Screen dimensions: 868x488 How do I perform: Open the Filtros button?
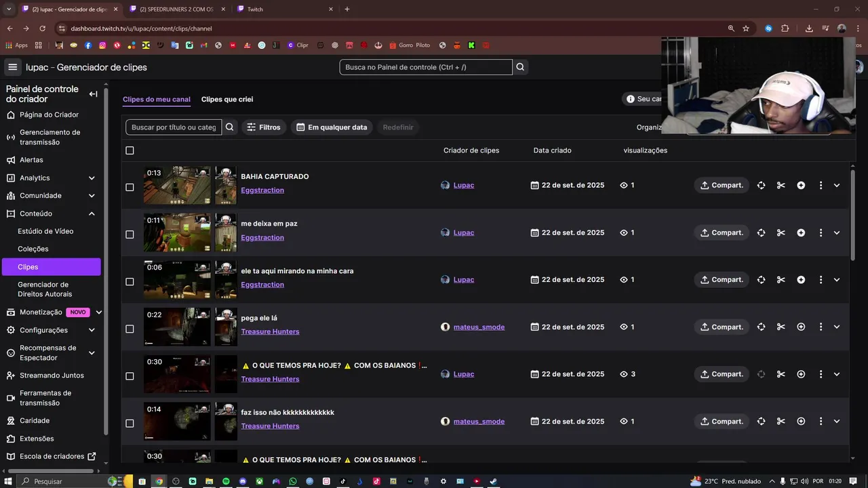pos(264,127)
